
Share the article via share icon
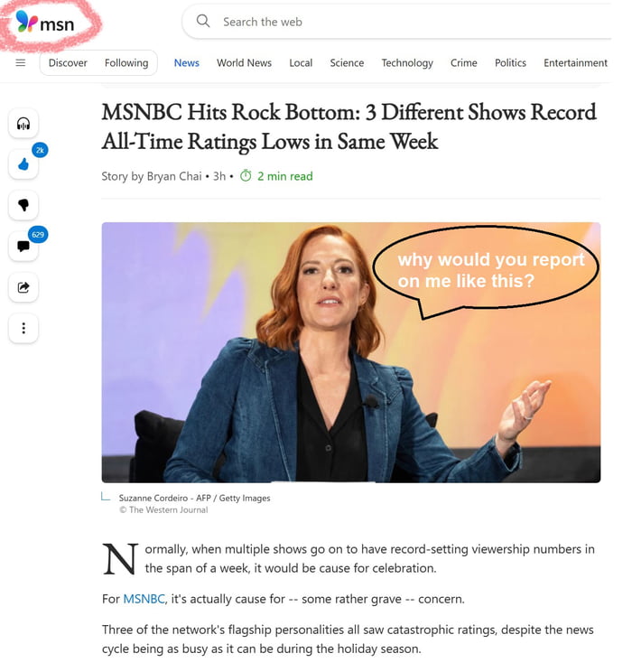point(23,287)
